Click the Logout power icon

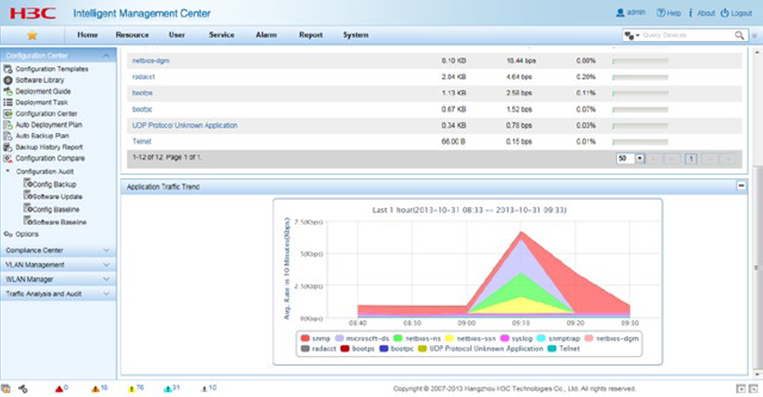(x=725, y=13)
